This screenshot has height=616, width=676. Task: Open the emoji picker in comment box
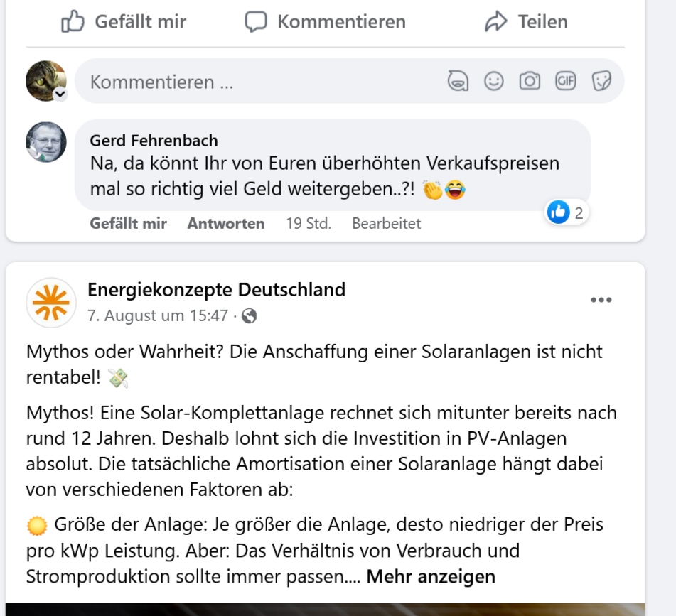(x=494, y=81)
